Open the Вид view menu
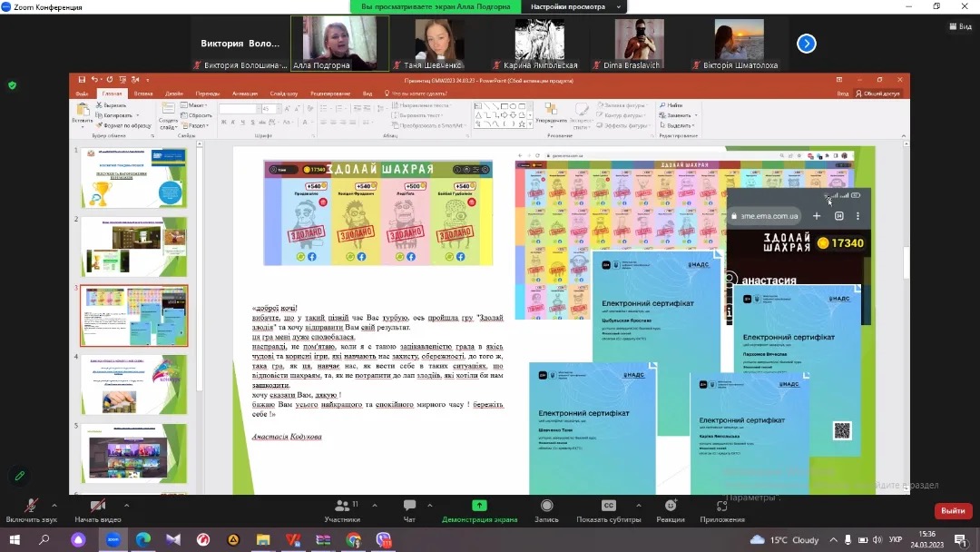 [x=960, y=26]
